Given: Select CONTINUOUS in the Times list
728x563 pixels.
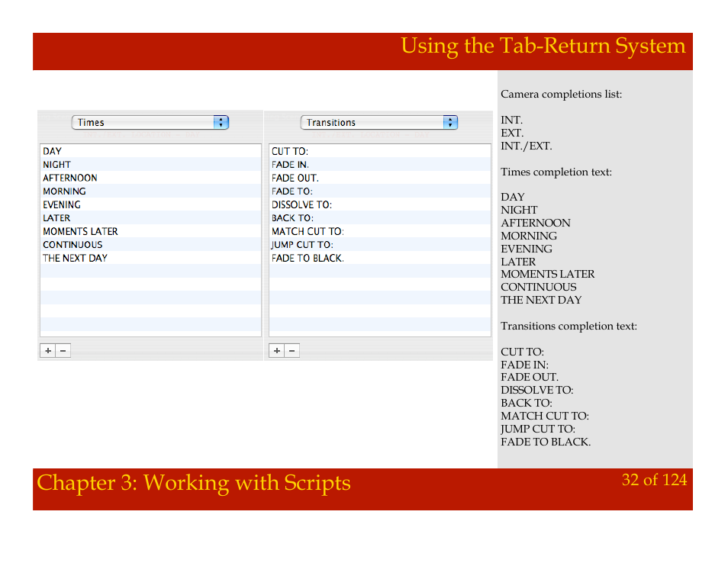Looking at the screenshot, I should pos(150,245).
